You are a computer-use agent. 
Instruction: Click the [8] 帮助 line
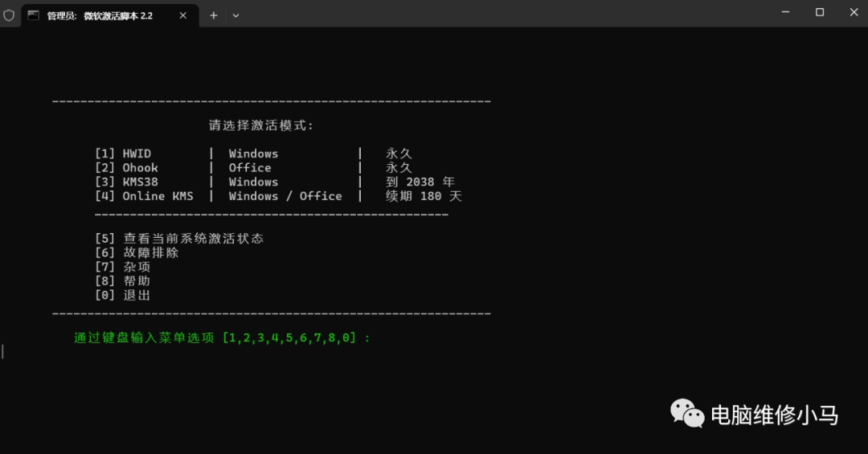[x=123, y=280]
